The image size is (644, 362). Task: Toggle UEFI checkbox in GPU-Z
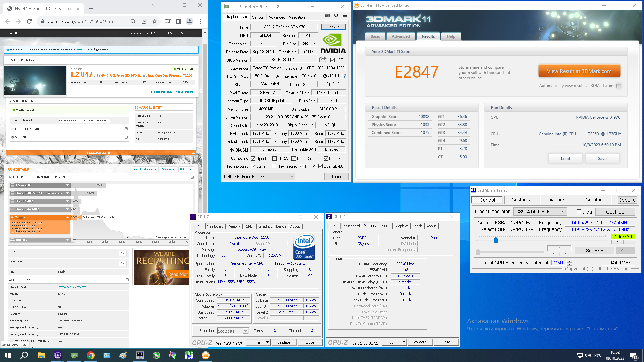332,60
